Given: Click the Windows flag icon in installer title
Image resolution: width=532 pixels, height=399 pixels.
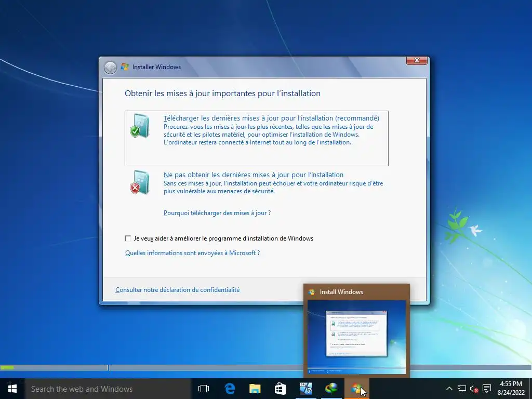Looking at the screenshot, I should tap(125, 66).
